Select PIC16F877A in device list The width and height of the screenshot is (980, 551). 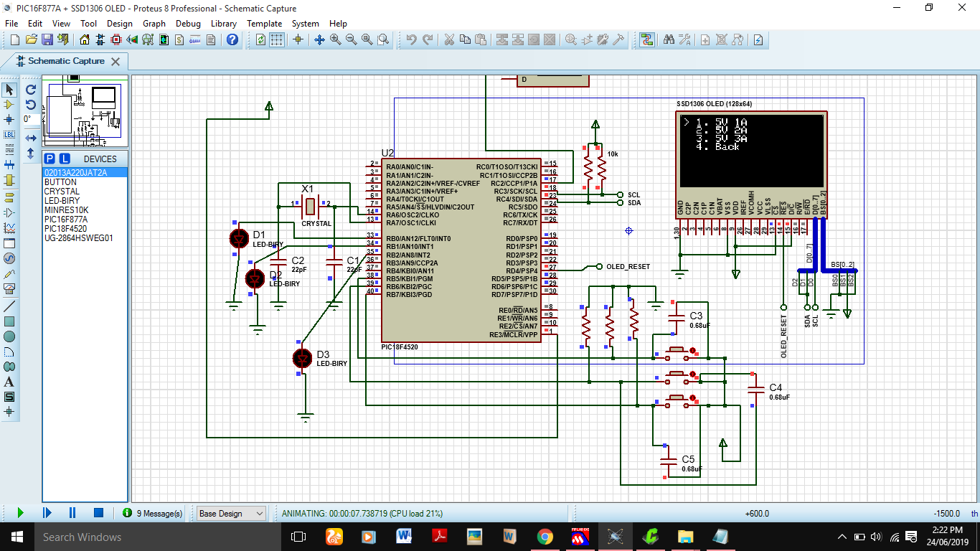(85, 220)
